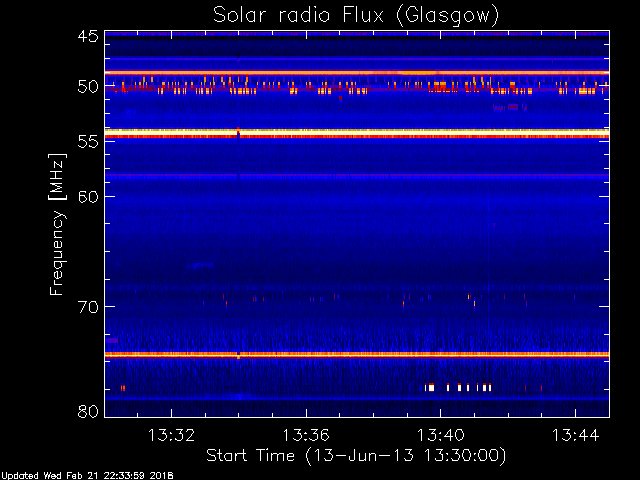Select the 60 frequency tick label
The width and height of the screenshot is (640, 480).
88,196
